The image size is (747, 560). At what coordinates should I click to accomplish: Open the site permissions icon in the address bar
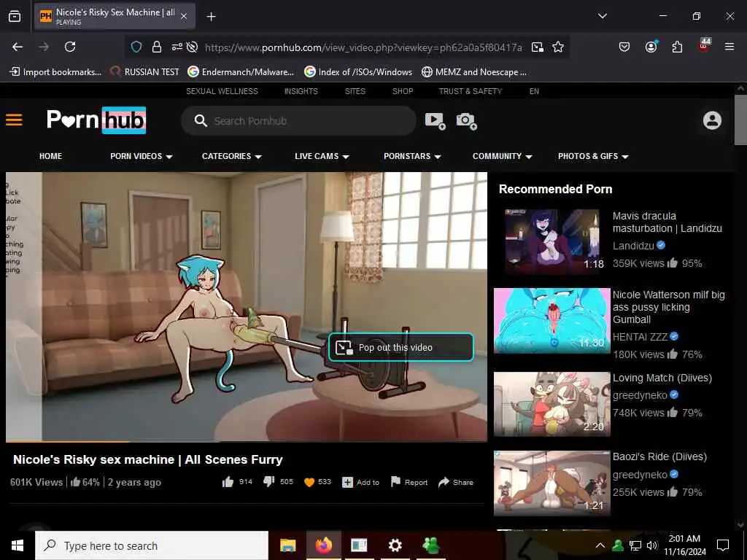pos(177,47)
